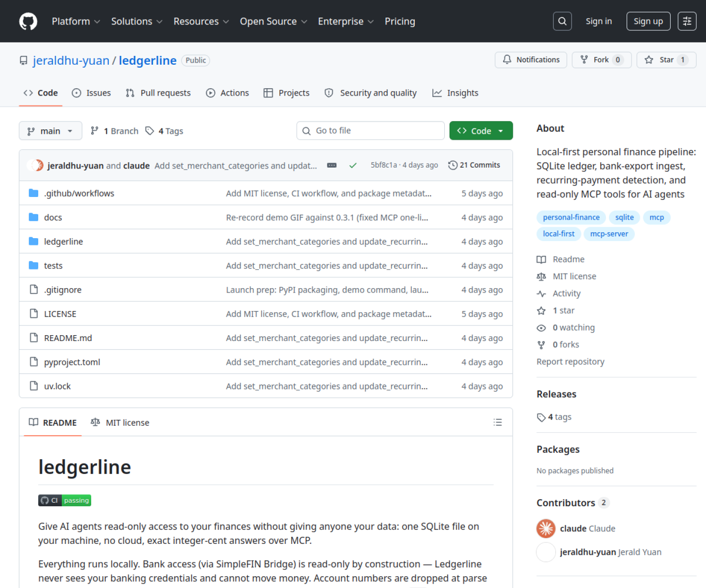706x588 pixels.
Task: Select the MIT license tab above README
Action: click(120, 422)
